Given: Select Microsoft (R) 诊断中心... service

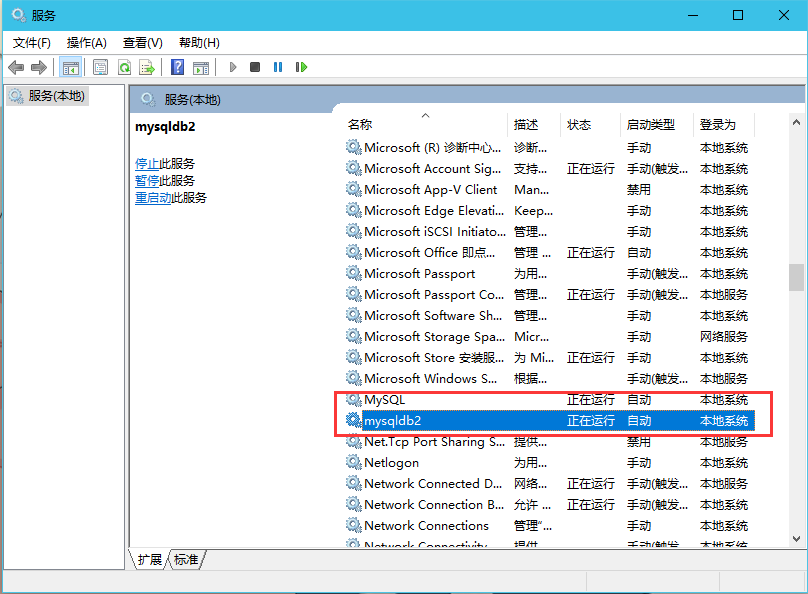Looking at the screenshot, I should point(549,147).
